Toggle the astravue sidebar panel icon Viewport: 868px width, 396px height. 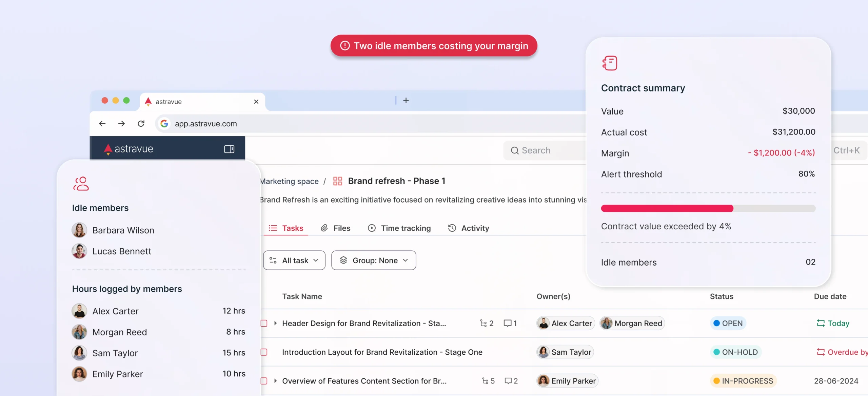[x=229, y=149]
